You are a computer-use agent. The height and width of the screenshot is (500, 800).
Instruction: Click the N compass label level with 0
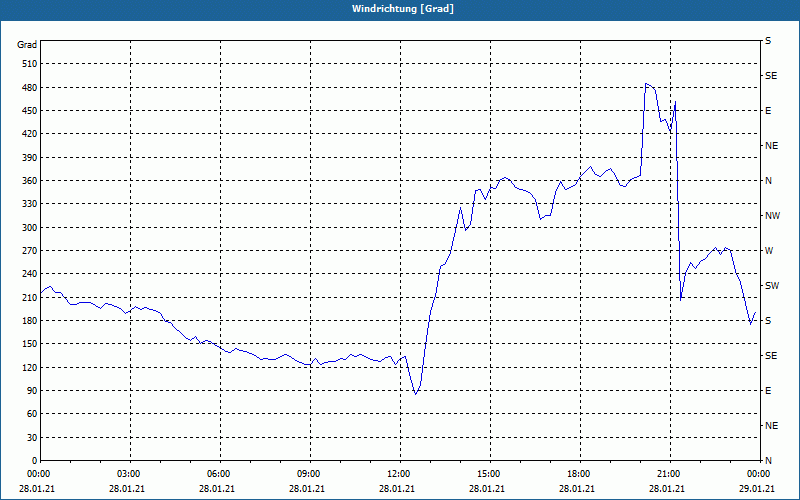(x=768, y=461)
